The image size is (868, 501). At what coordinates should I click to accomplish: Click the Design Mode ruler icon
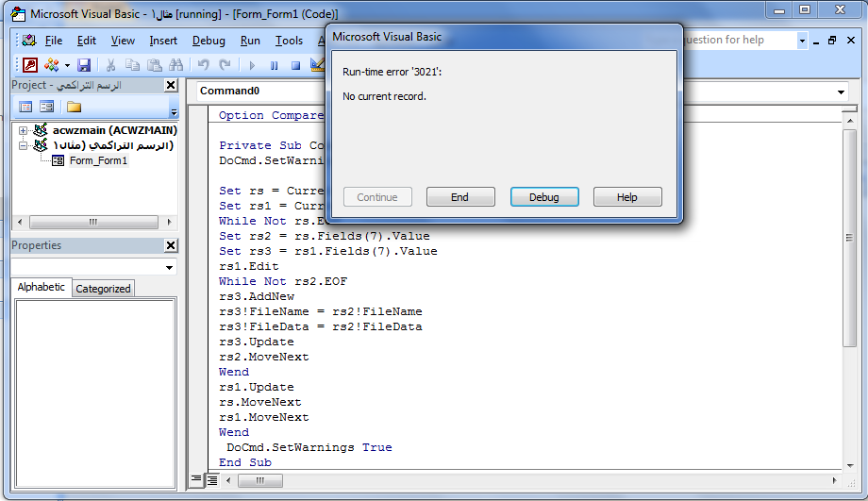click(317, 65)
